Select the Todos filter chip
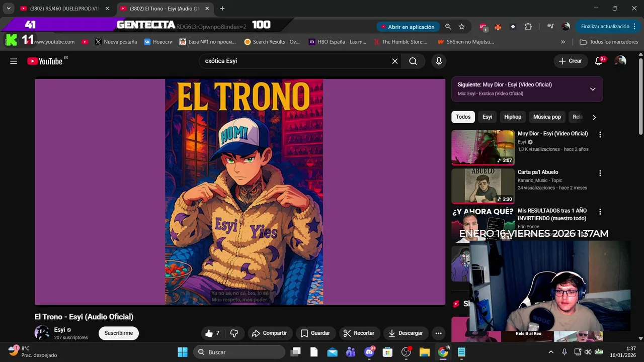The image size is (644, 362). point(463,117)
